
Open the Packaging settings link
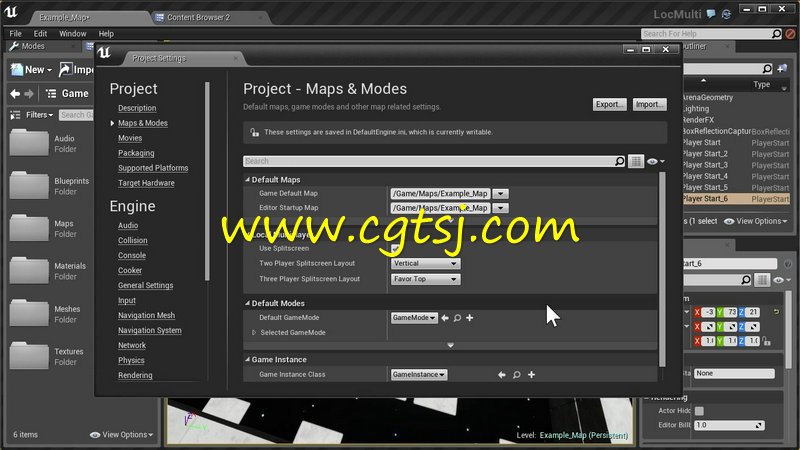pos(136,153)
